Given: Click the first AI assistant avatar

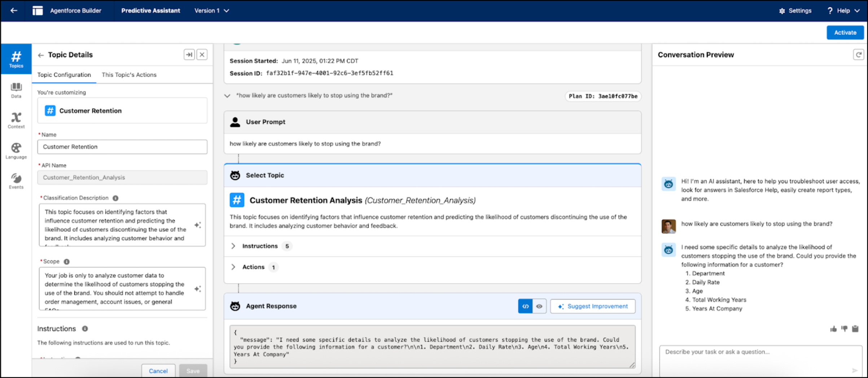Looking at the screenshot, I should click(668, 184).
